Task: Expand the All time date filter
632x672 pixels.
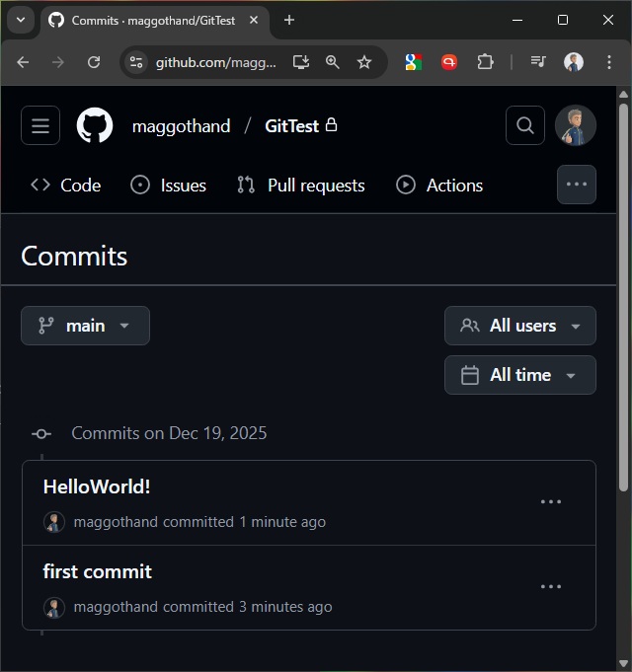Action: click(520, 375)
